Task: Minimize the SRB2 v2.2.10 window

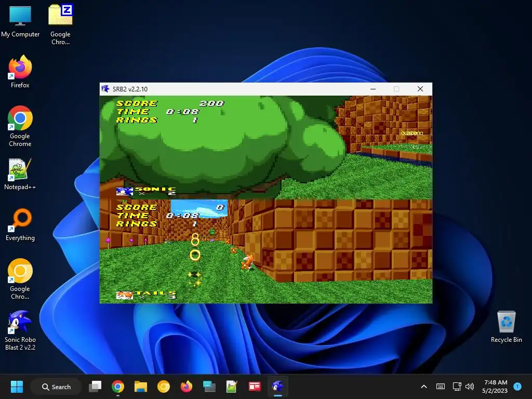Action: [373, 89]
